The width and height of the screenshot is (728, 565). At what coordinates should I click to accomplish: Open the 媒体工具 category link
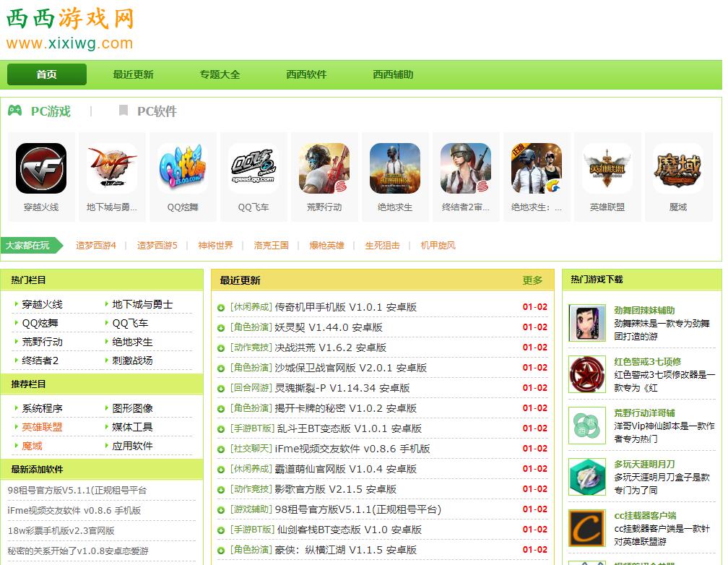pos(132,427)
